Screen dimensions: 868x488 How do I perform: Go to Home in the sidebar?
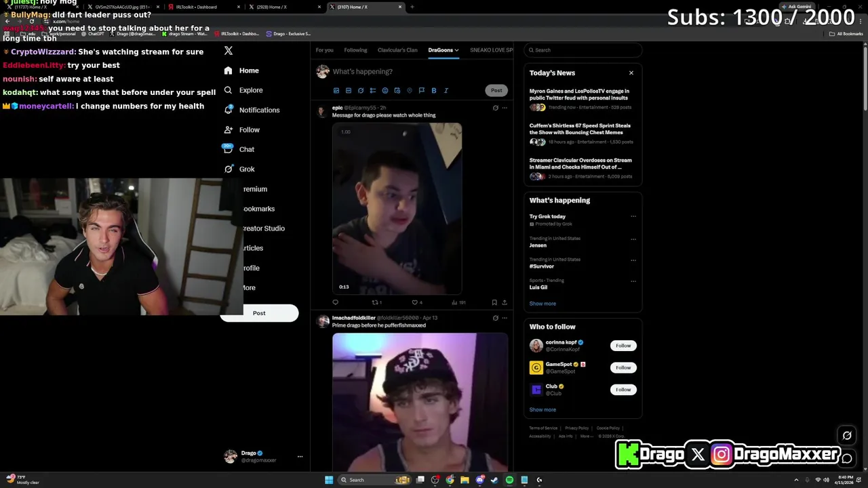pyautogui.click(x=241, y=70)
